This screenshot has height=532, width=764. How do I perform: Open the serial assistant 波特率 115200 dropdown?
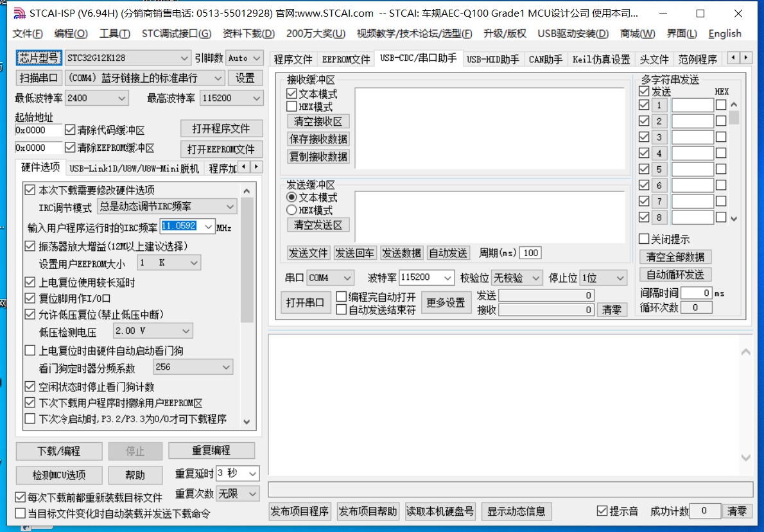(x=427, y=278)
